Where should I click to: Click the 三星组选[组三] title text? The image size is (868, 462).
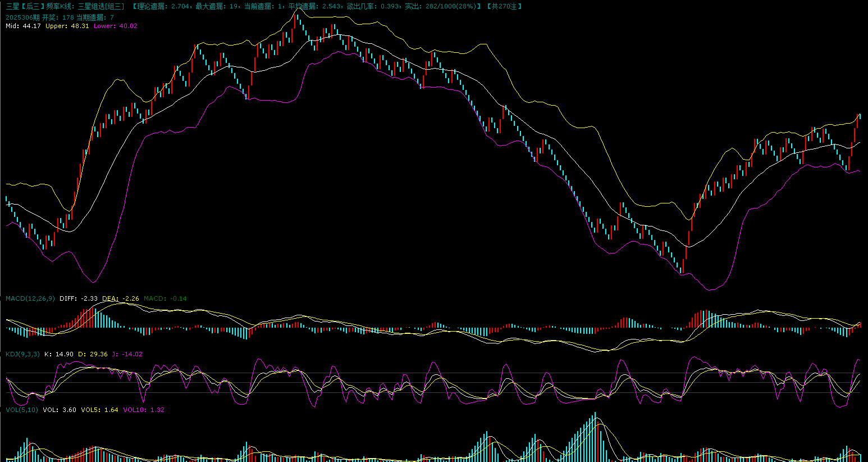(x=100, y=6)
